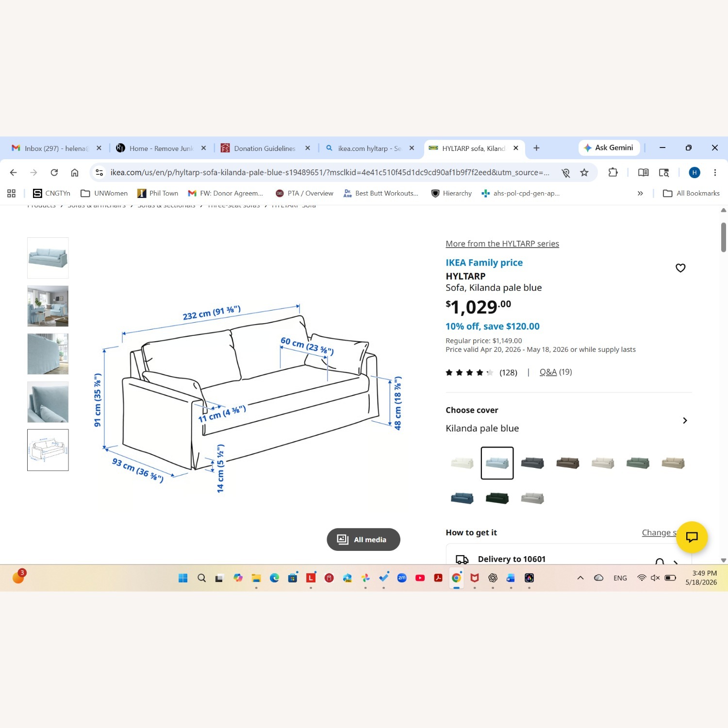The image size is (728, 728).
Task: Open Microsoft Edge from taskbar
Action: [274, 578]
